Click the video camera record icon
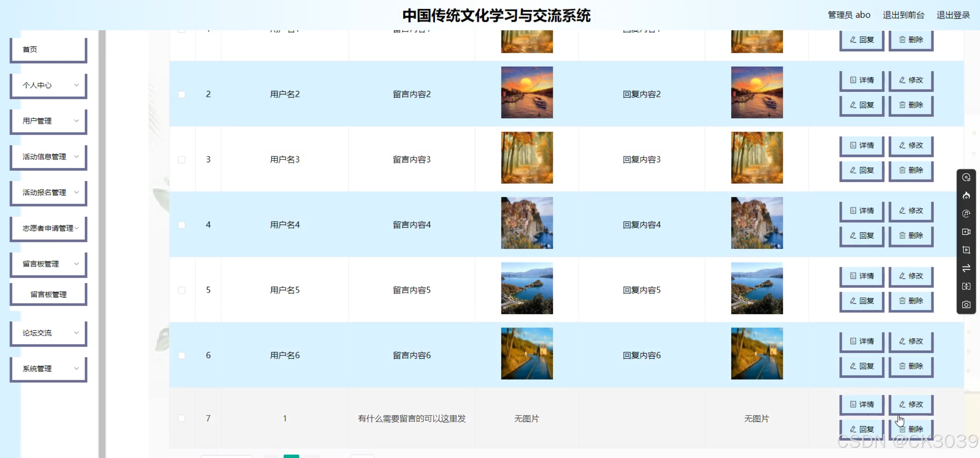 pos(966,232)
